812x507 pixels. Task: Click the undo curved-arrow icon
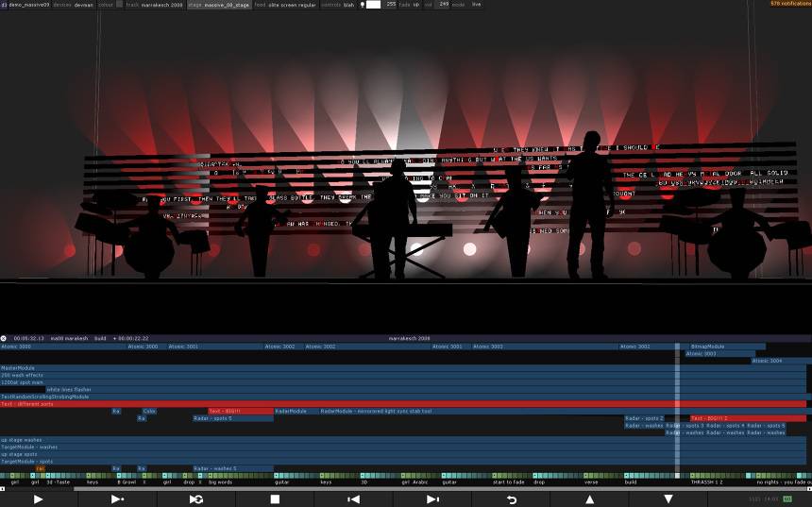[x=511, y=499]
